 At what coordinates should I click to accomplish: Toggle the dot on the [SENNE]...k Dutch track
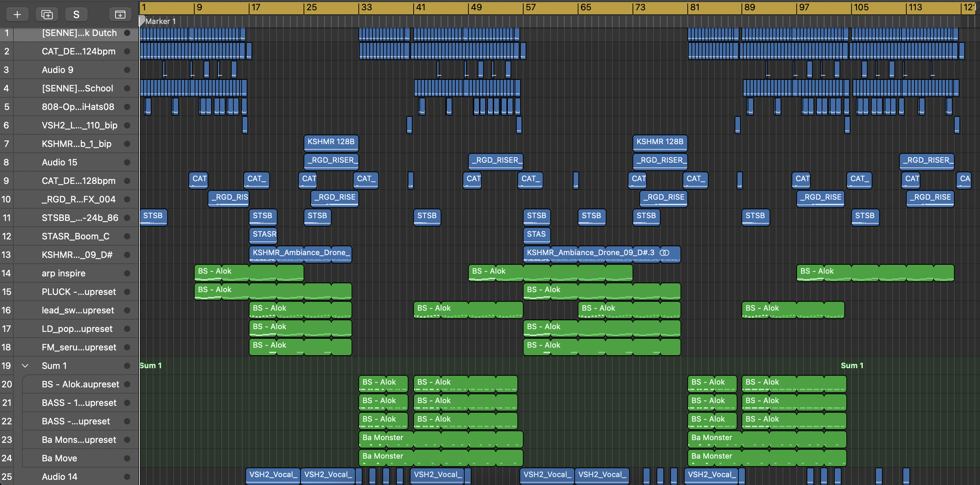pos(127,33)
